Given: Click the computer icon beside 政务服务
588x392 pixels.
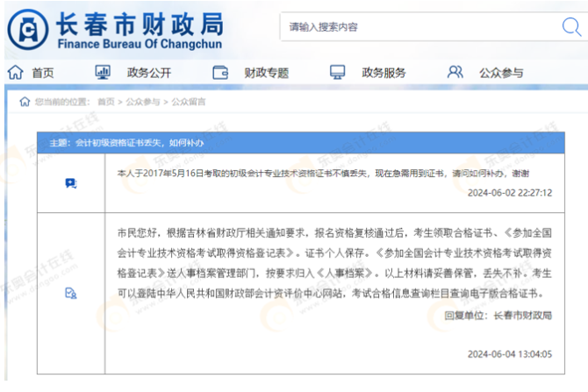Looking at the screenshot, I should (338, 73).
